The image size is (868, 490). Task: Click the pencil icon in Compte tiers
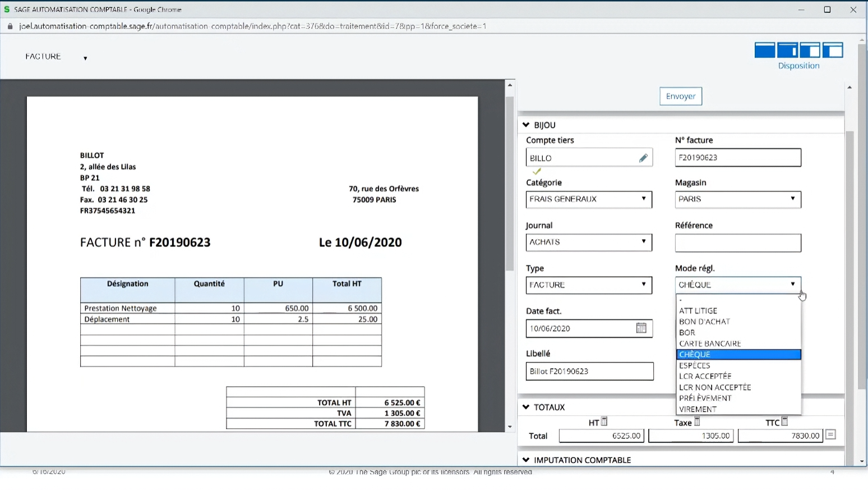point(643,158)
